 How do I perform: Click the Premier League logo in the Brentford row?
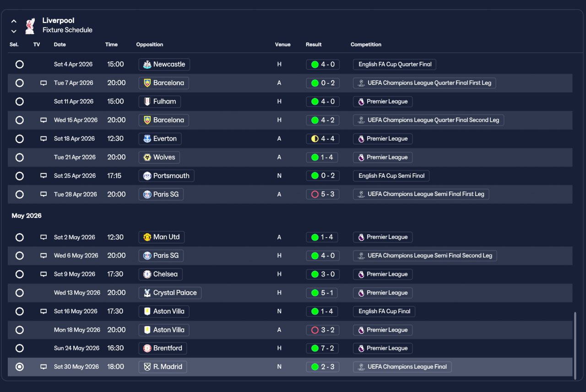(x=361, y=348)
